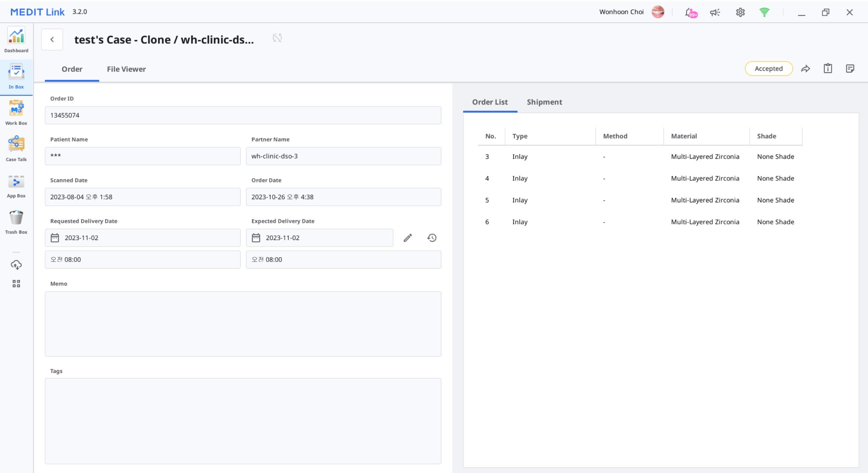Screen dimensions: 868x473
Task: Open the Expected Delivery Date calendar picker
Action: point(256,238)
